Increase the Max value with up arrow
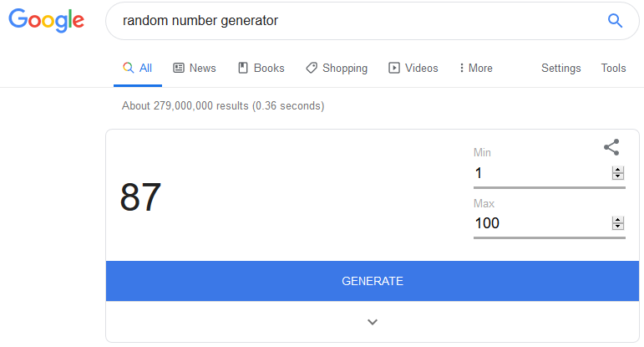644x347 pixels. tap(618, 220)
